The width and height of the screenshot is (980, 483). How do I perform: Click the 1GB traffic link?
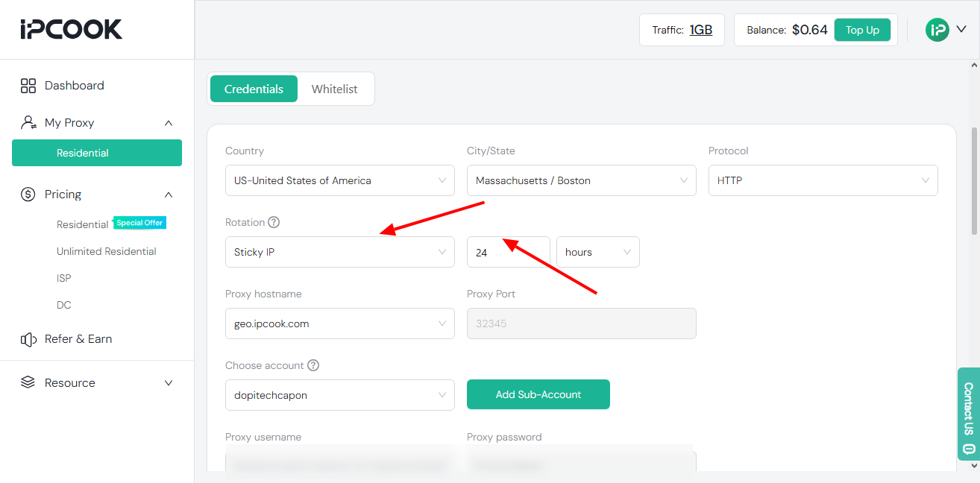(701, 30)
